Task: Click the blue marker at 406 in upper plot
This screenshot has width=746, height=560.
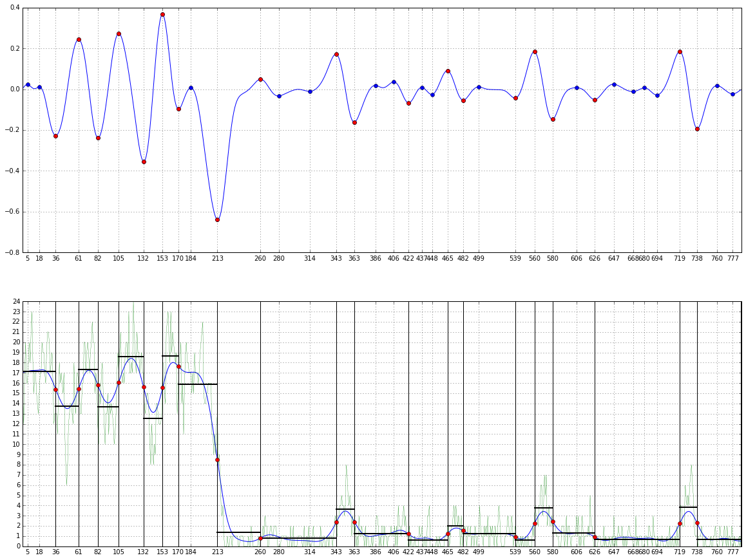Action: [394, 82]
